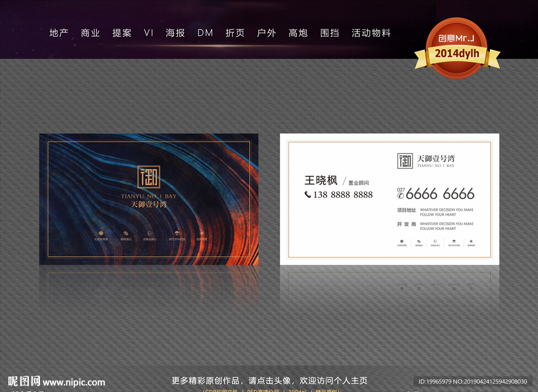Click the fifth gold sun icon on the dark card
The height and width of the screenshot is (392, 538).
pyautogui.click(x=202, y=234)
